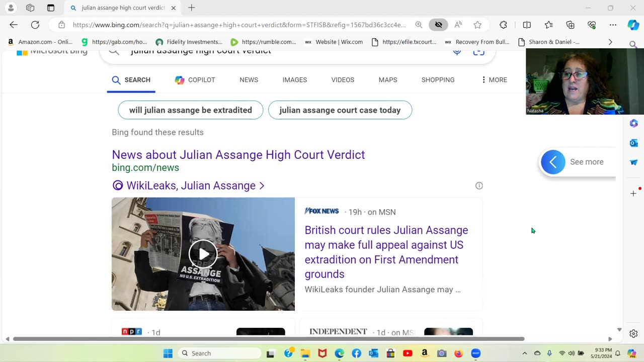Image resolution: width=644 pixels, height=362 pixels.
Task: Expand the See more side panel arrow
Action: pos(553,162)
